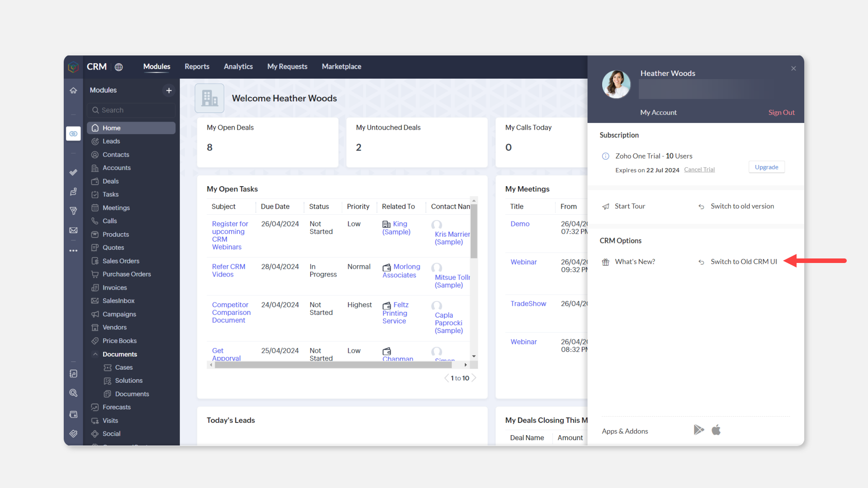Click the home icon in left rail
The width and height of the screenshot is (868, 488).
point(73,90)
